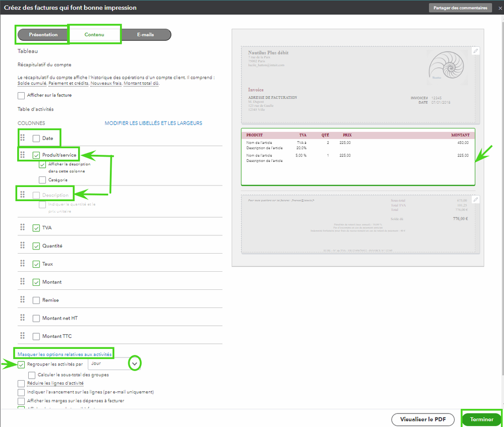
Task: Check the Date column checkbox
Action: [x=36, y=139]
